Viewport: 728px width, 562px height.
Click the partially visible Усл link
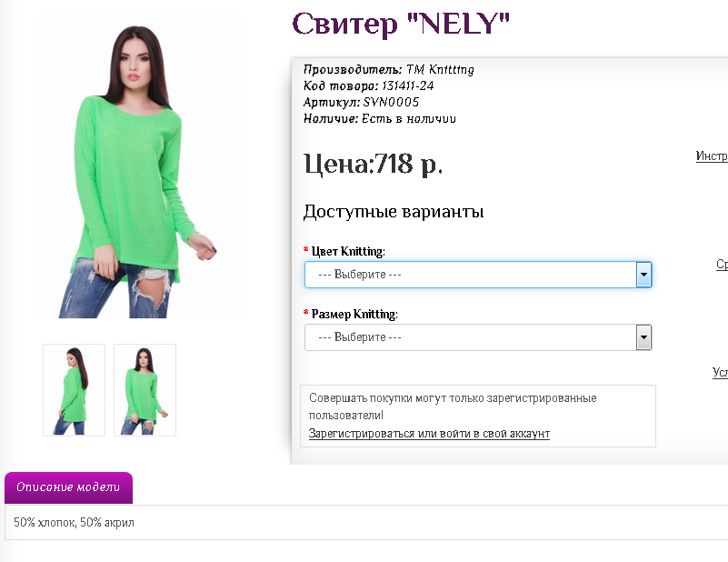[x=719, y=372]
